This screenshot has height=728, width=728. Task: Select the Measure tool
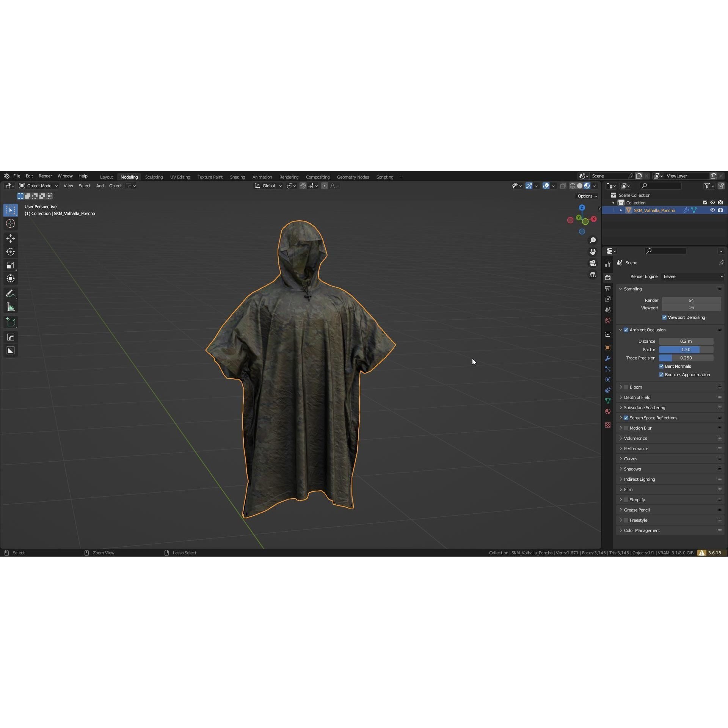point(11,306)
